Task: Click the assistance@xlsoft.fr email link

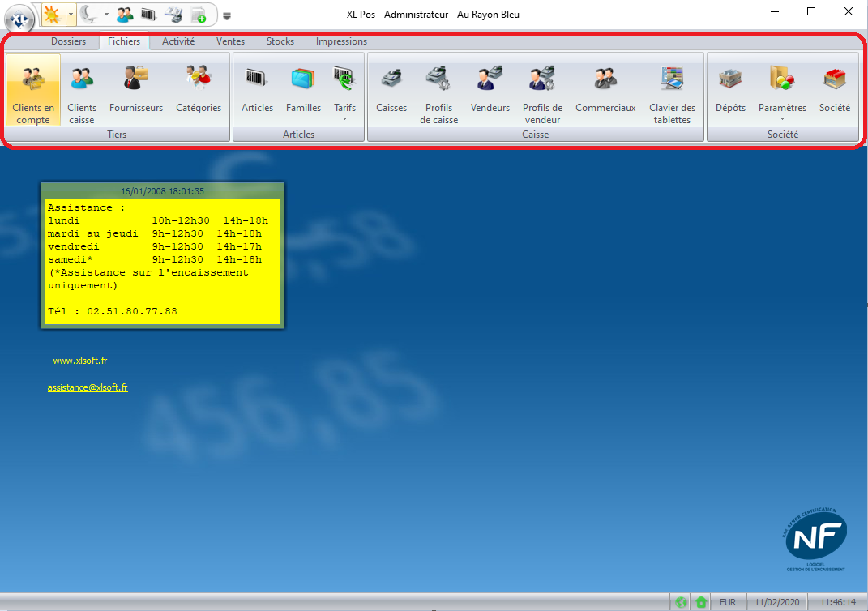Action: 88,388
